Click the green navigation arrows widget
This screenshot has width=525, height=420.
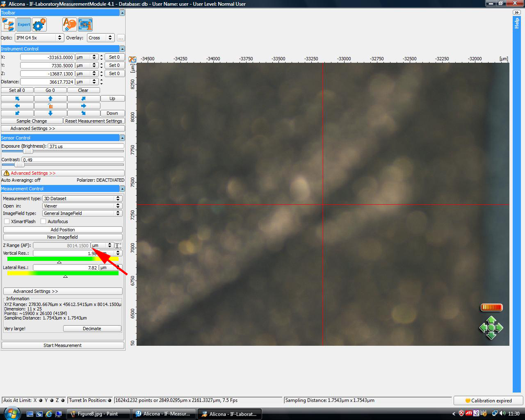(491, 328)
